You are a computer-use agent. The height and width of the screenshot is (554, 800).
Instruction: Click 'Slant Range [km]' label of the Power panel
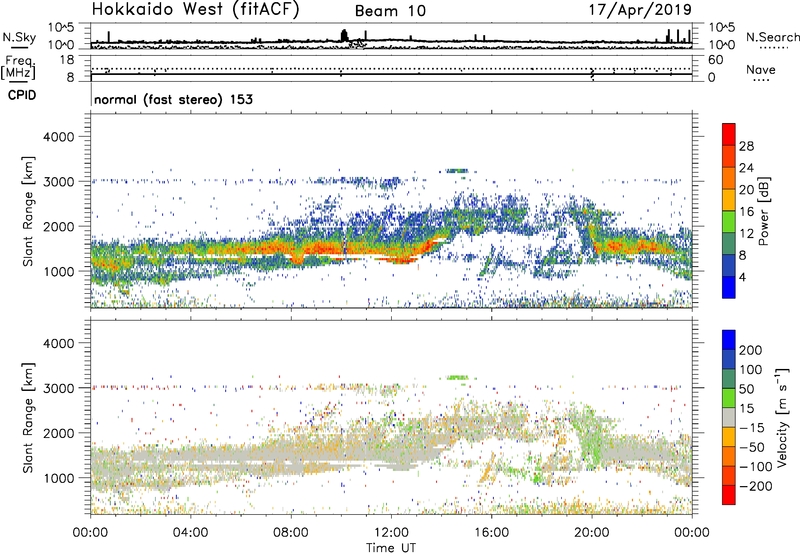coord(28,211)
